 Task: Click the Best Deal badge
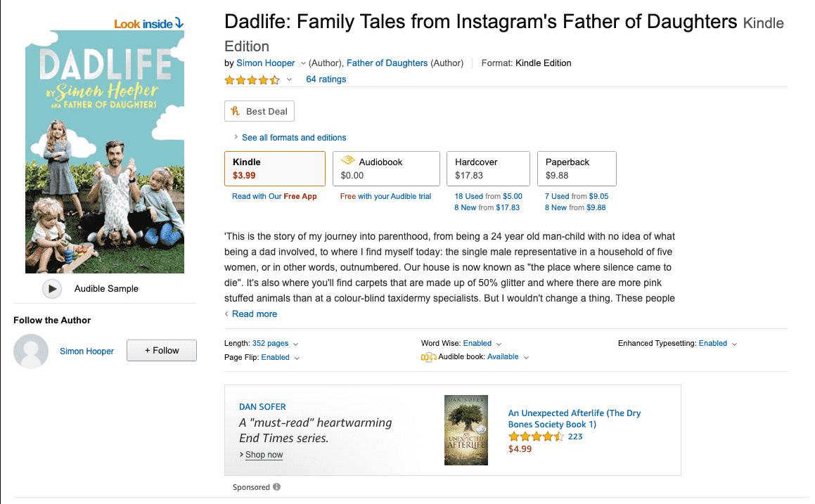click(259, 111)
